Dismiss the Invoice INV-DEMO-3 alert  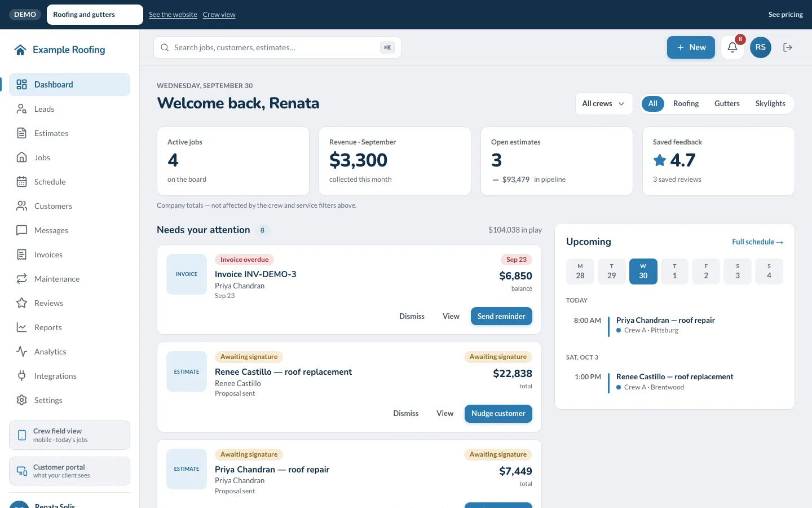click(x=412, y=316)
